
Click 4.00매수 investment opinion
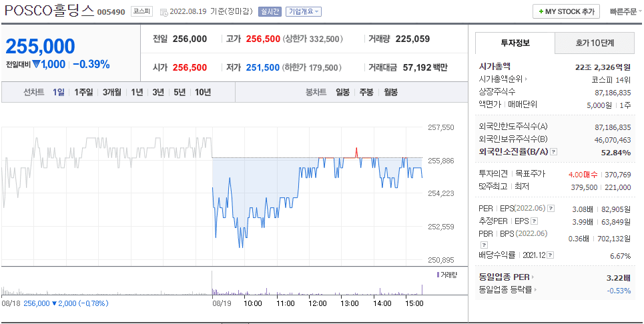(583, 175)
